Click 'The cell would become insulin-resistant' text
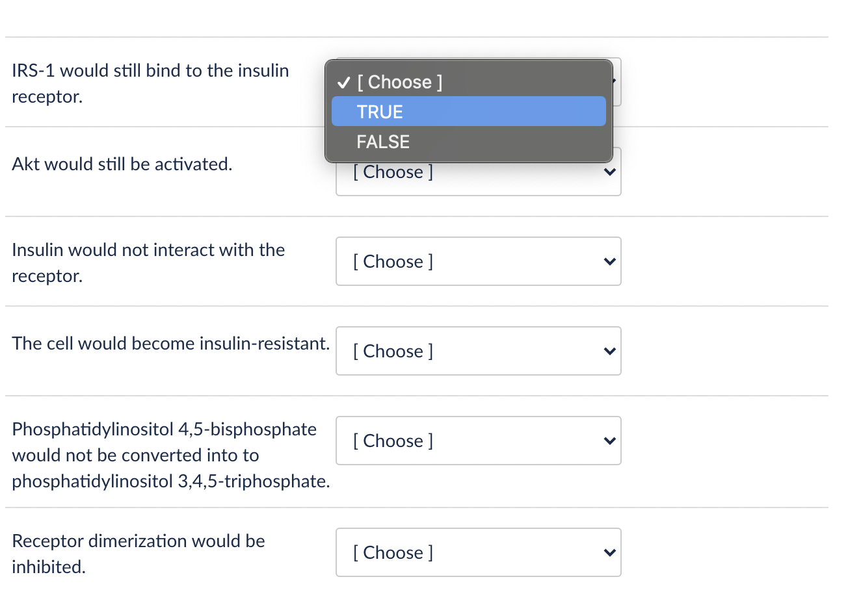848x616 pixels. [x=171, y=343]
